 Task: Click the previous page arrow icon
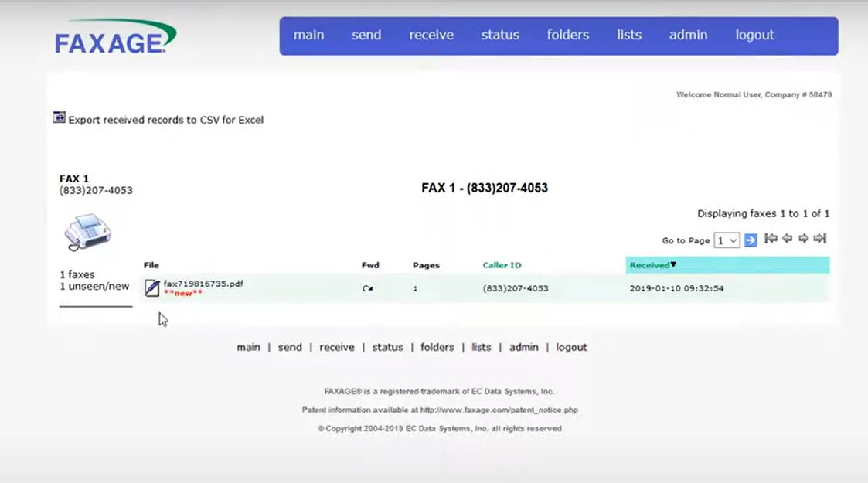(786, 238)
